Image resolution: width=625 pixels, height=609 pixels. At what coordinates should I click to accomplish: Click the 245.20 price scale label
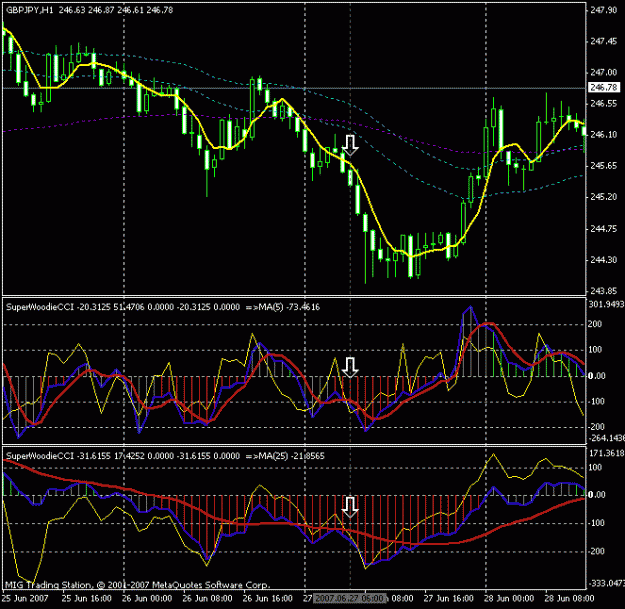point(603,196)
